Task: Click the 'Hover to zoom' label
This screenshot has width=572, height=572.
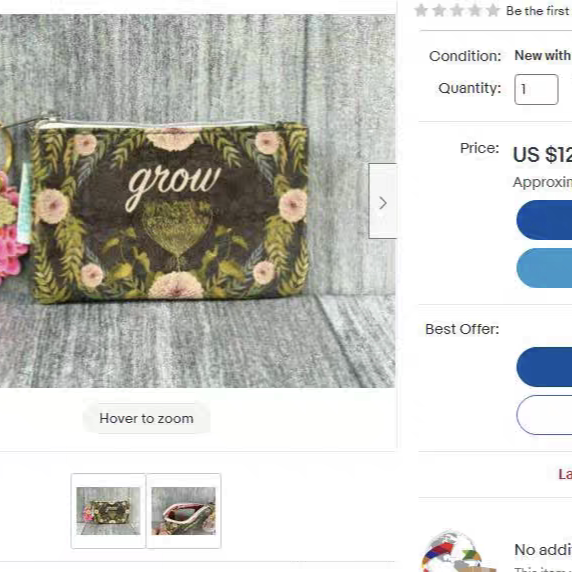Action: 146,418
